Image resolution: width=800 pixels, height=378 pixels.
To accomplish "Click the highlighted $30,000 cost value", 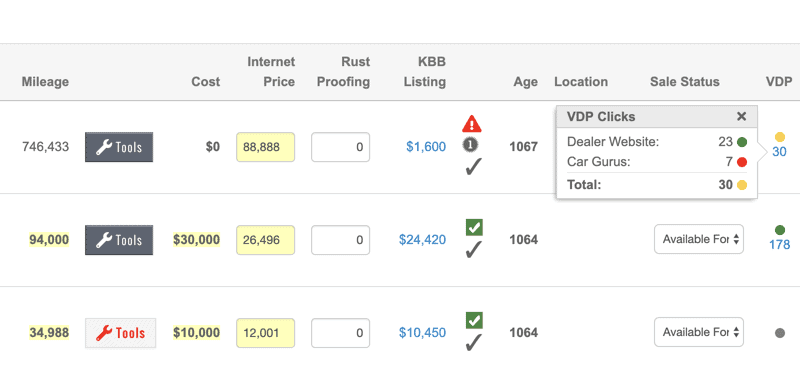I will (x=196, y=240).
